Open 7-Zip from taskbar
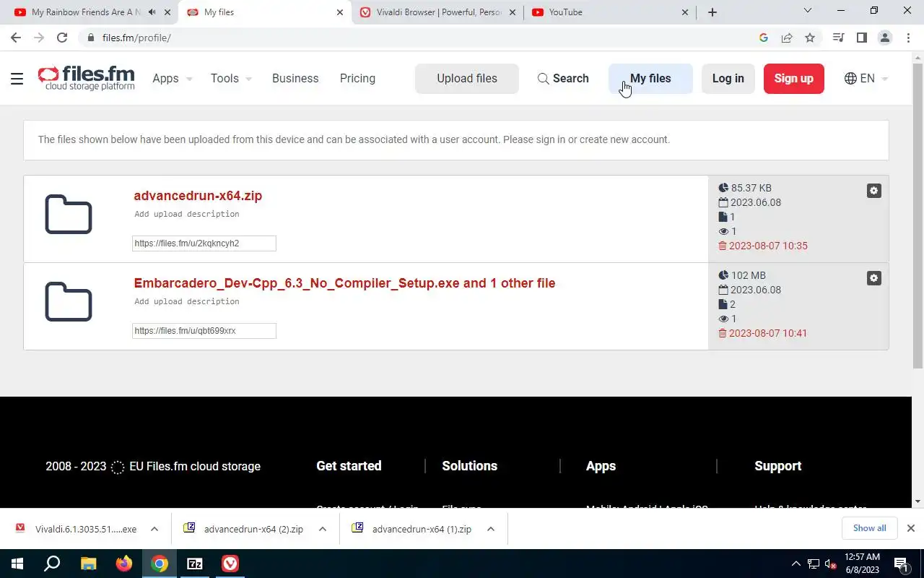924x578 pixels. click(195, 564)
